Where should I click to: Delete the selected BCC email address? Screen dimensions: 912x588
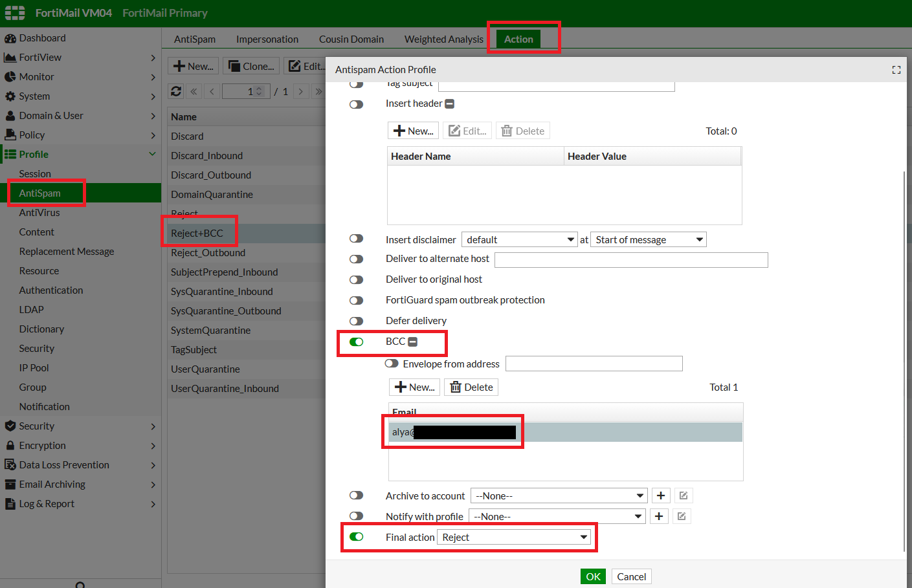[471, 387]
